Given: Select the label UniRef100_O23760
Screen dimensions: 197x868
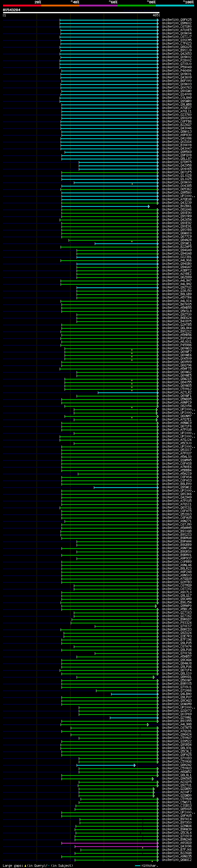Looking at the screenshot, I should click(177, 115).
